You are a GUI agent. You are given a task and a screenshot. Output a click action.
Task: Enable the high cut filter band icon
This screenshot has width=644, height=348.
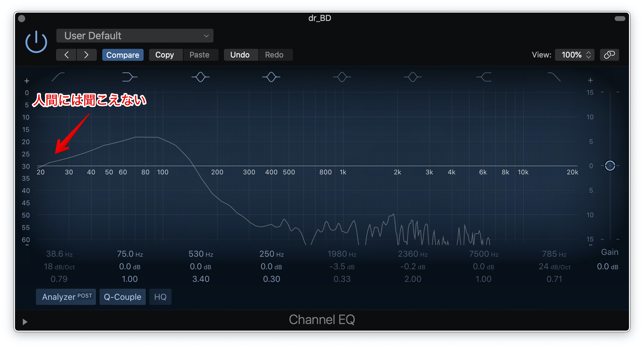click(x=554, y=77)
